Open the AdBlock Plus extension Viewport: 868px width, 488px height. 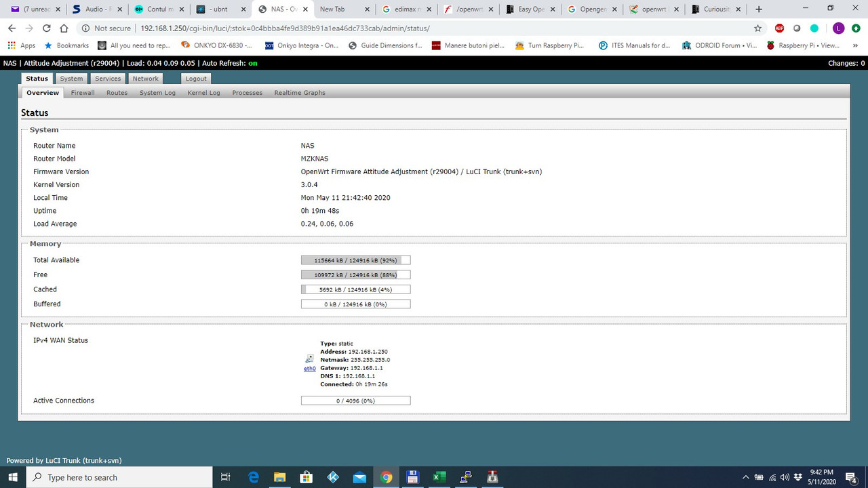pos(779,28)
